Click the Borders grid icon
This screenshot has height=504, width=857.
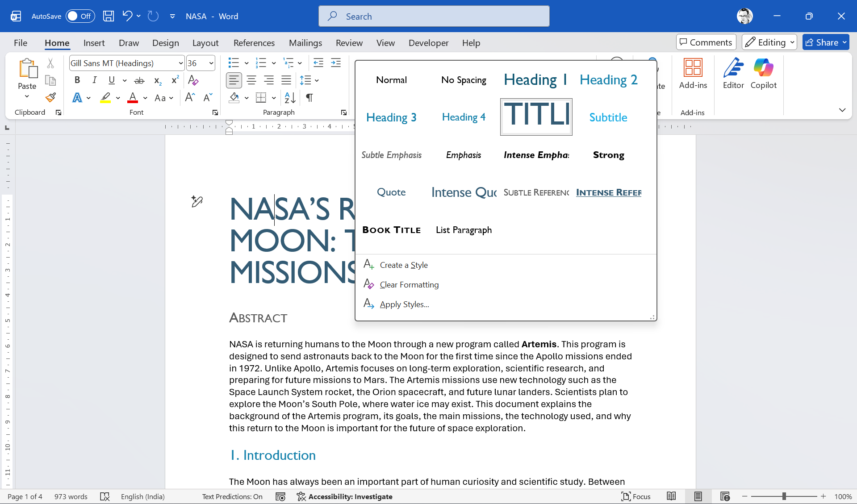click(261, 97)
